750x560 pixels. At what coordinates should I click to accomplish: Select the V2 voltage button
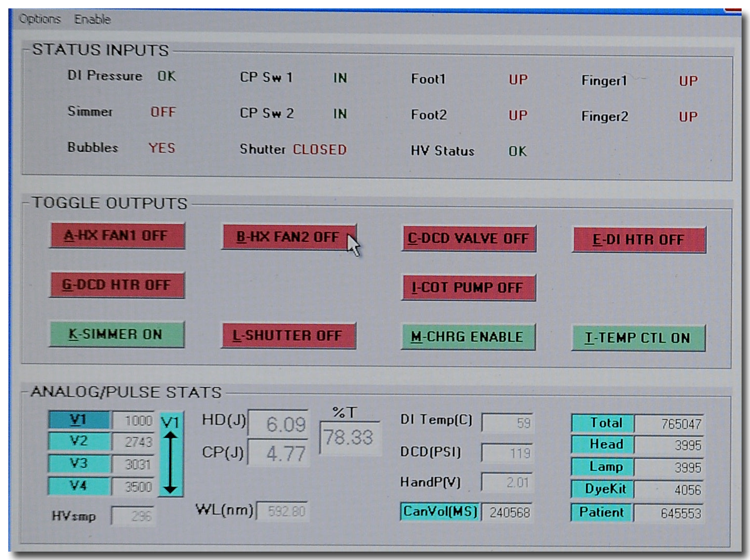pos(79,441)
